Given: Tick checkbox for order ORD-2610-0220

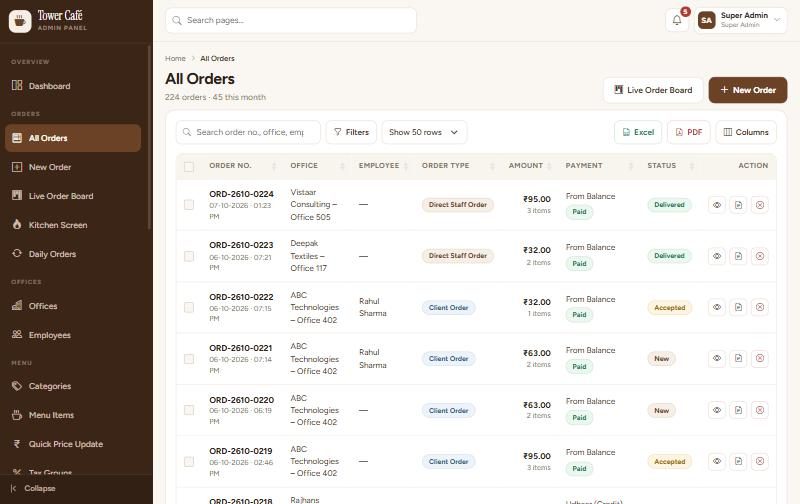Looking at the screenshot, I should click(x=189, y=410).
